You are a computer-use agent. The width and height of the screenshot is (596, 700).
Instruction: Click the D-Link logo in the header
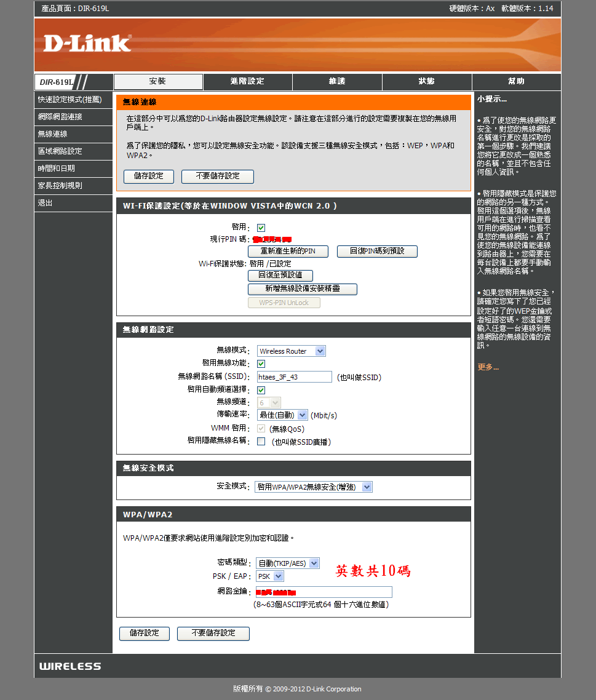tap(87, 43)
